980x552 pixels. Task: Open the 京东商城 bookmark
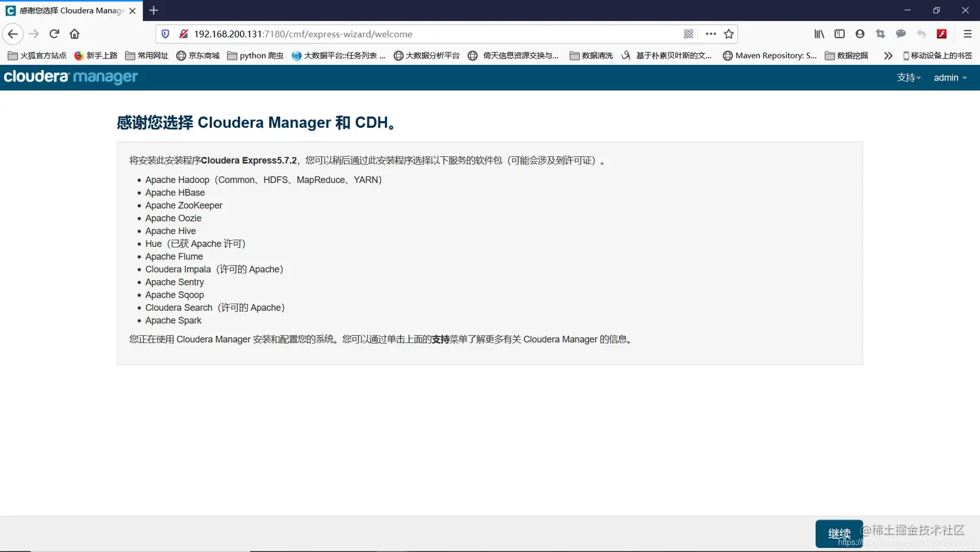[x=198, y=56]
